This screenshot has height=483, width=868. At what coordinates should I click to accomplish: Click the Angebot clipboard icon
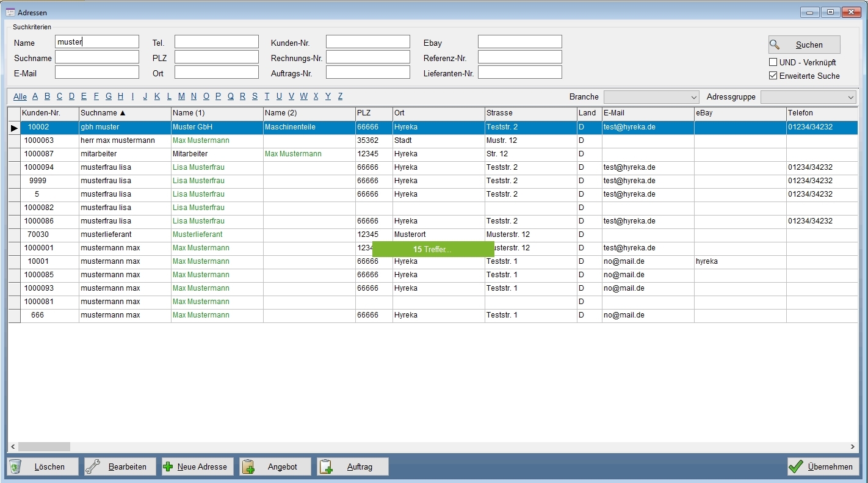point(248,467)
